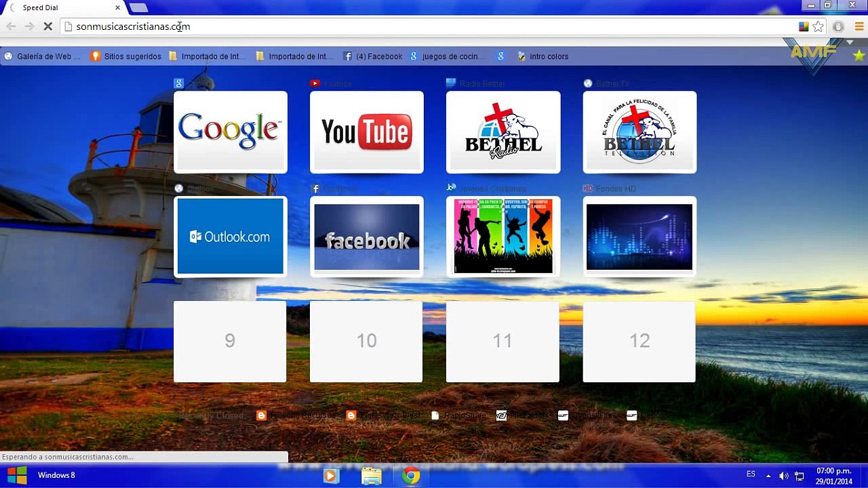Open the colorful dancing silhouettes tile
This screenshot has width=868, height=488.
(503, 237)
